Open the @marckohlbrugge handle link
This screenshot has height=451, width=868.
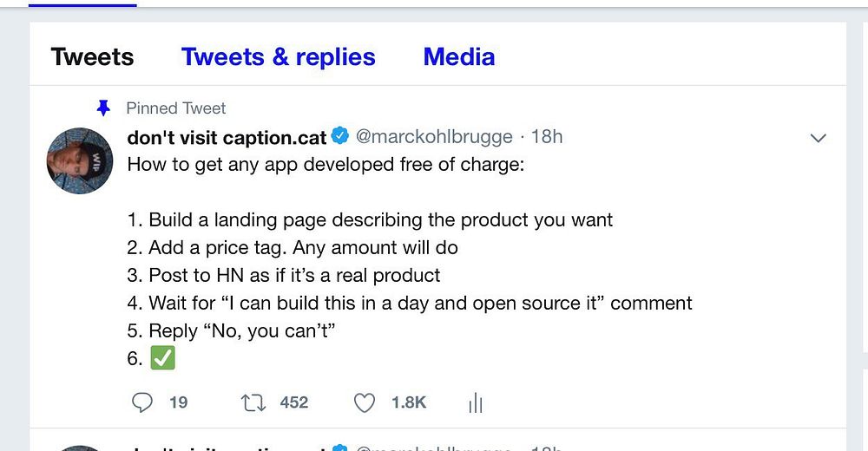tap(434, 137)
